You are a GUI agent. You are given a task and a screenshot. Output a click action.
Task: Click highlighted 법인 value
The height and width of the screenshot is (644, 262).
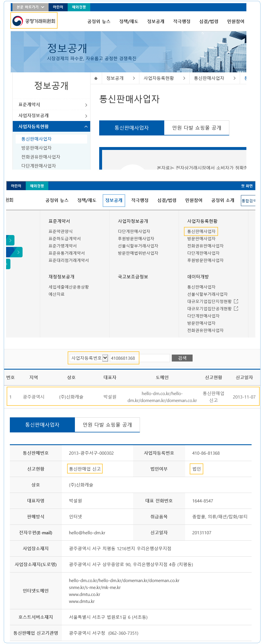pos(197,469)
